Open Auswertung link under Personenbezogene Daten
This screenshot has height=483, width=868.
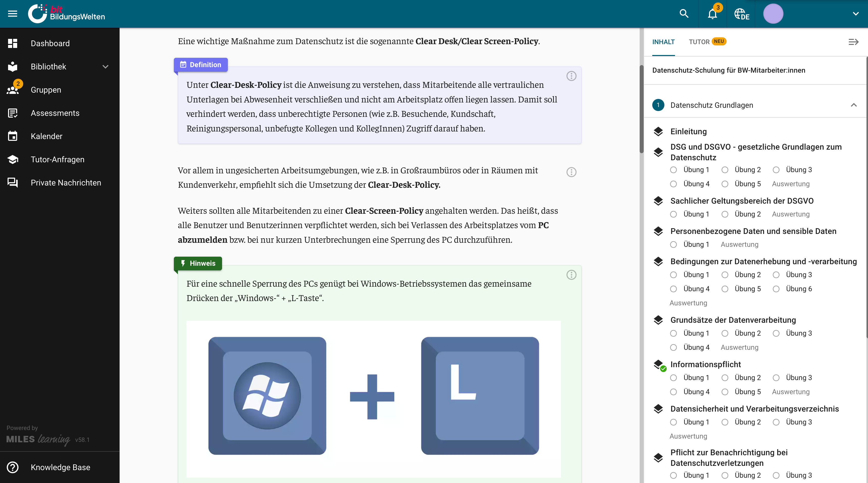coord(739,244)
